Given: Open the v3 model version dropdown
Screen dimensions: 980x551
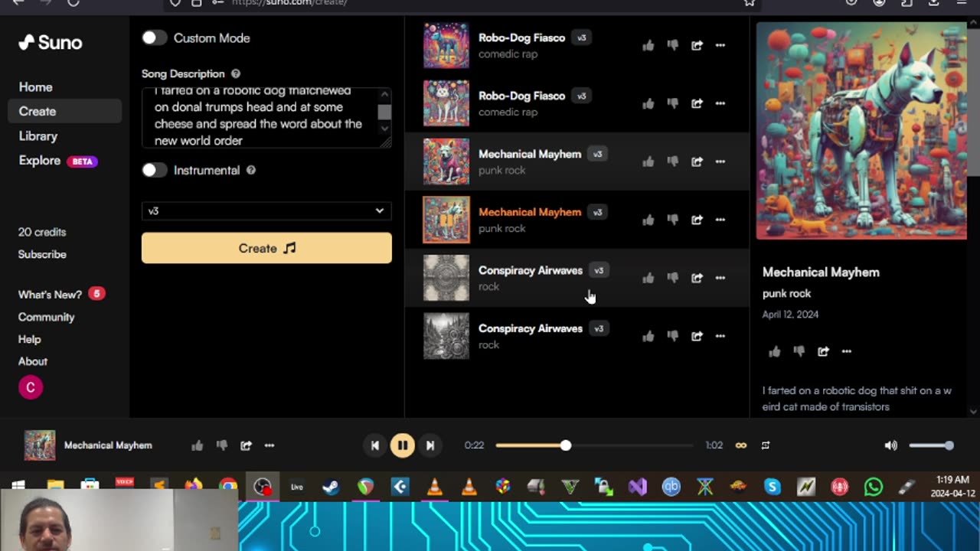Looking at the screenshot, I should point(266,210).
